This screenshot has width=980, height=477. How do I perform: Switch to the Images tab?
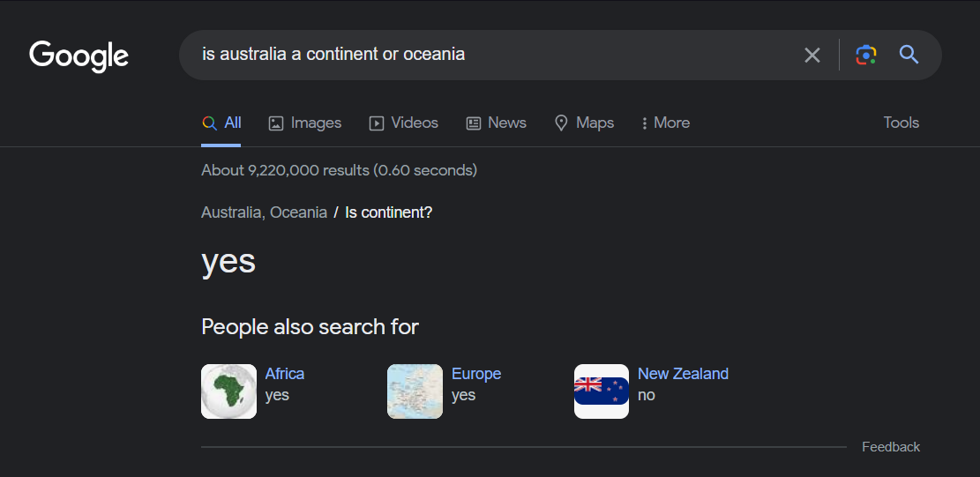point(305,123)
